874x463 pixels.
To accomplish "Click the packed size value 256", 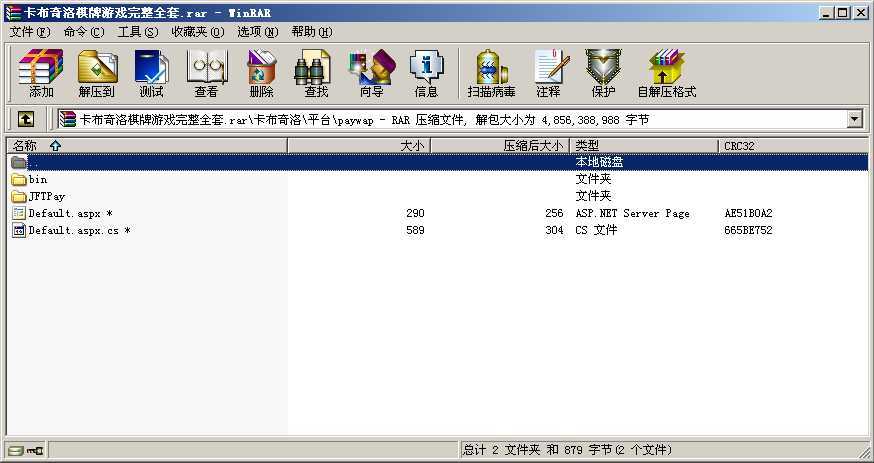I will 554,213.
